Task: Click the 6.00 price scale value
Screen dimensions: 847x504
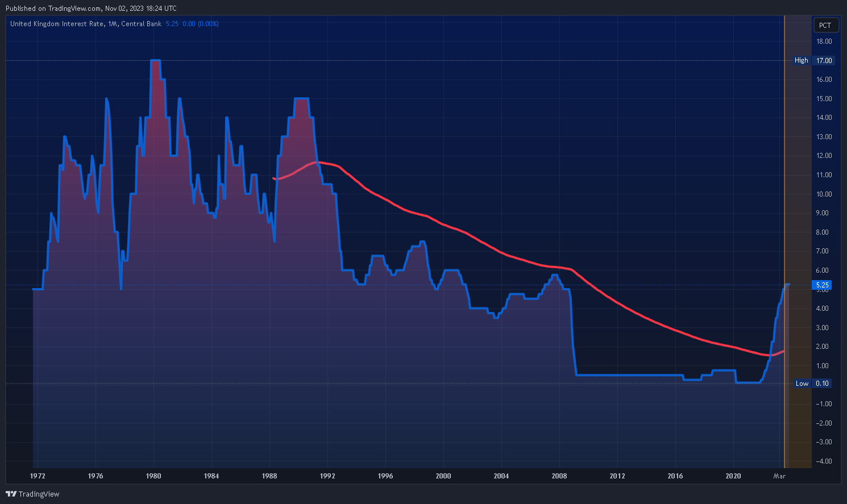Action: (x=822, y=270)
